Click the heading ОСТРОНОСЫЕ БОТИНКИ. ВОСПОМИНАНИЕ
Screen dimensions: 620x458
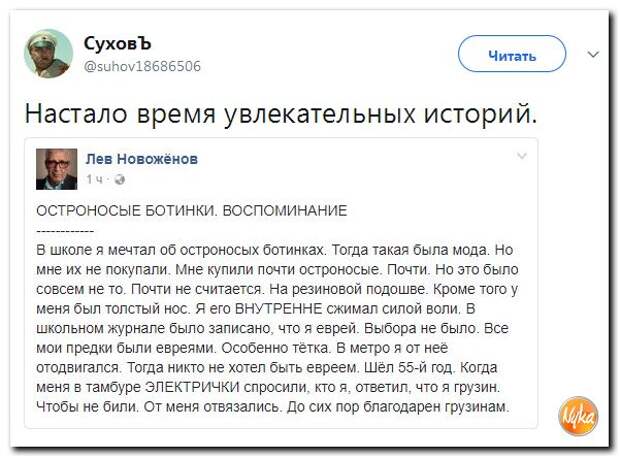click(192, 211)
